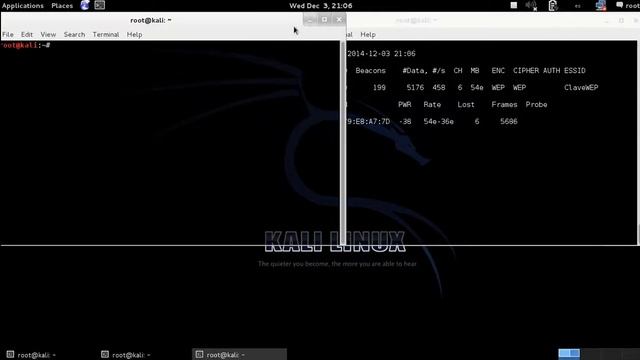Click the beacons value '199'
Viewport: 640px width, 360px height.
[379, 87]
